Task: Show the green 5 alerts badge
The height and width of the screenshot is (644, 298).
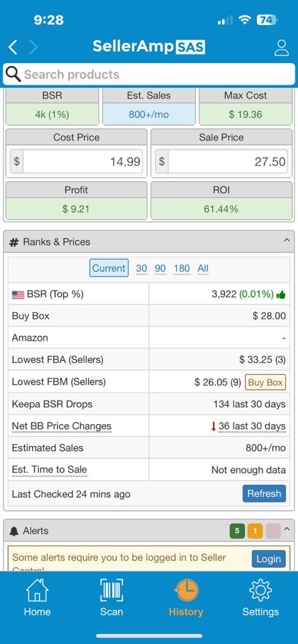Action: click(237, 531)
